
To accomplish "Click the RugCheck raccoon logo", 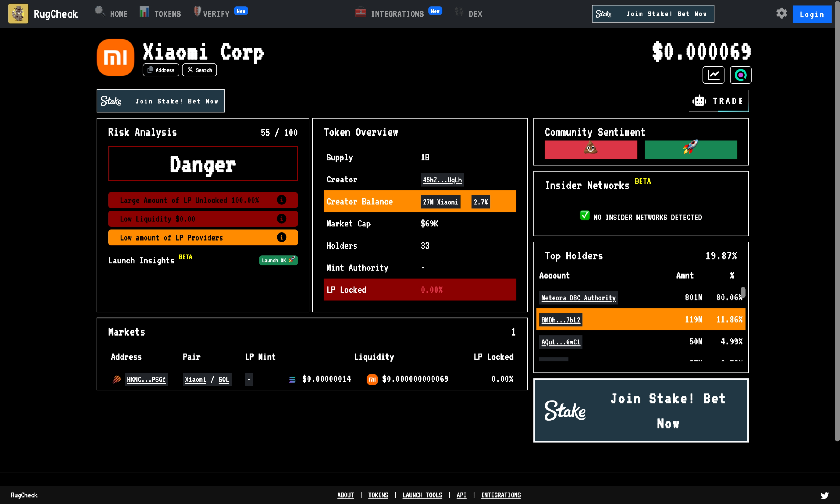I will (18, 13).
